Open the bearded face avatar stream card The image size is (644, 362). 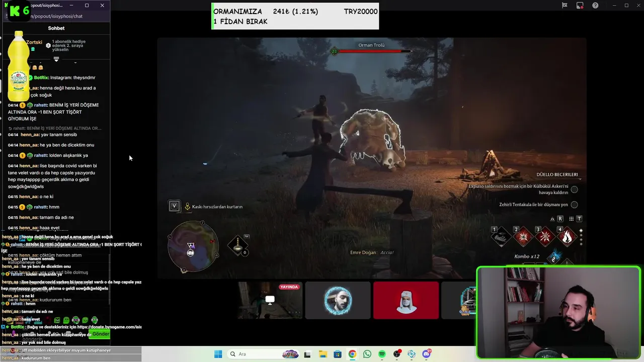[x=338, y=300]
